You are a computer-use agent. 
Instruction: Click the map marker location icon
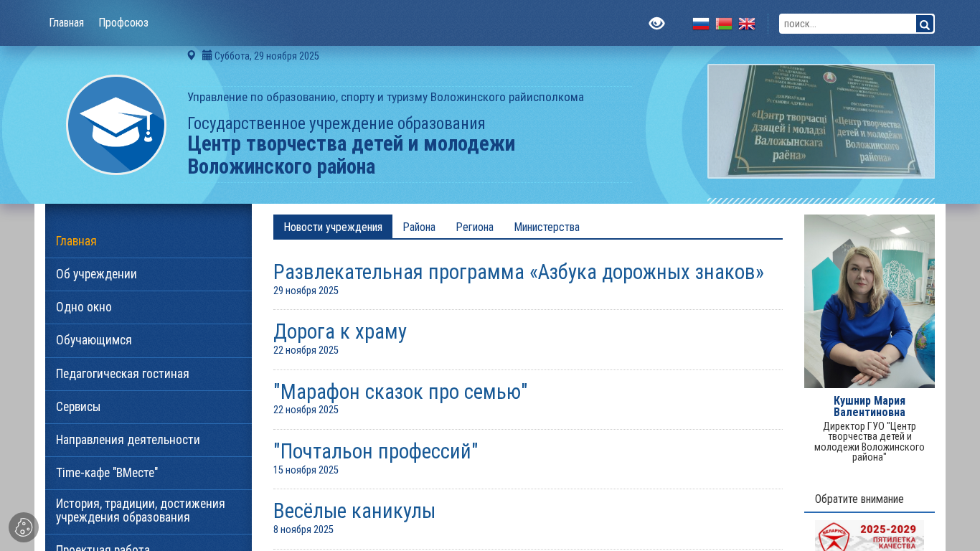click(x=192, y=55)
